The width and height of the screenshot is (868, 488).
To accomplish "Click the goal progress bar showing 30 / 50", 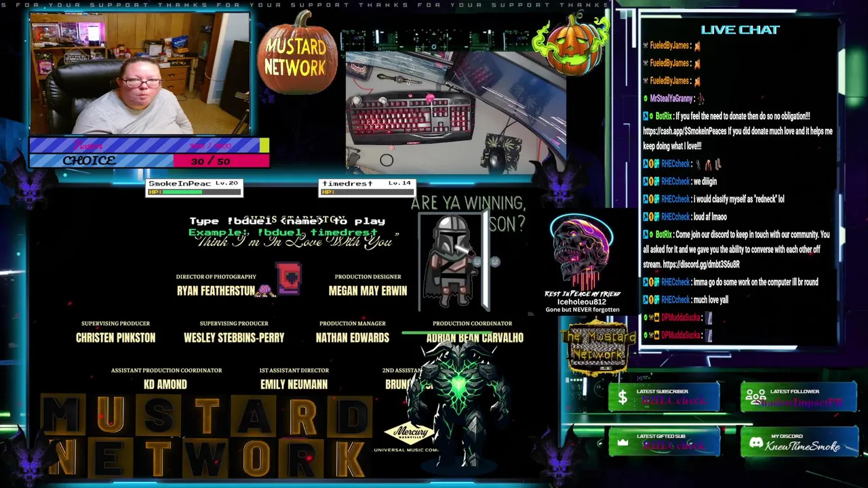I will 149,161.
